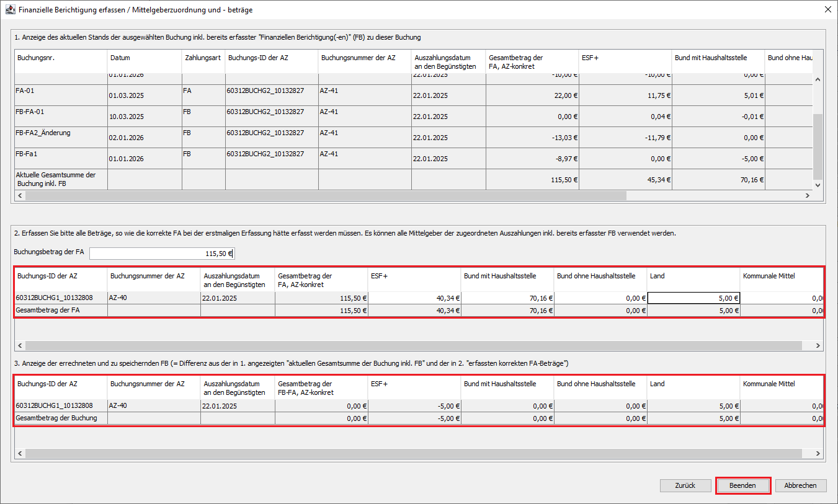Select the ESF+ cell with 40,34 € in AZ-40 row
This screenshot has width=838, height=504.
[x=414, y=298]
